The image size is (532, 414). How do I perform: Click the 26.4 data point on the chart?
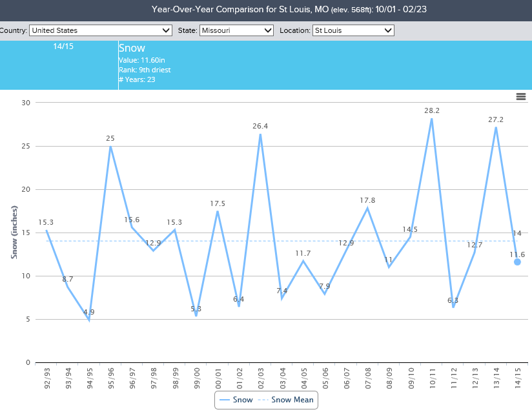click(261, 134)
